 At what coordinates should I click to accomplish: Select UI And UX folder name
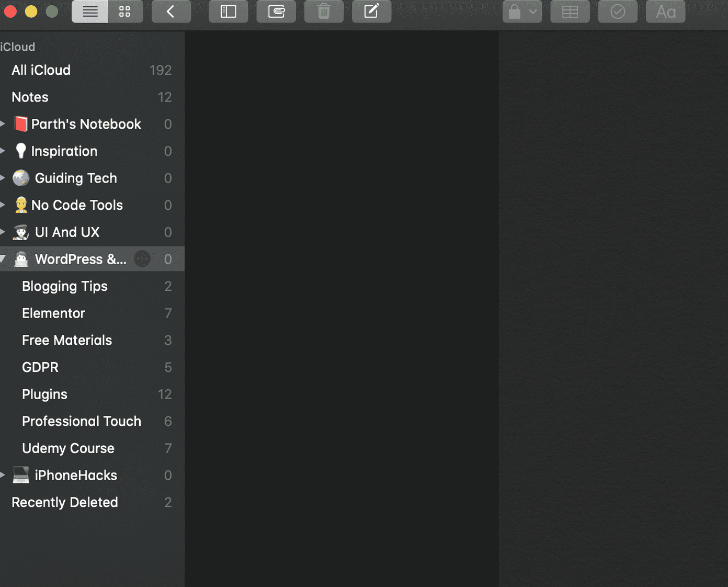click(x=67, y=232)
